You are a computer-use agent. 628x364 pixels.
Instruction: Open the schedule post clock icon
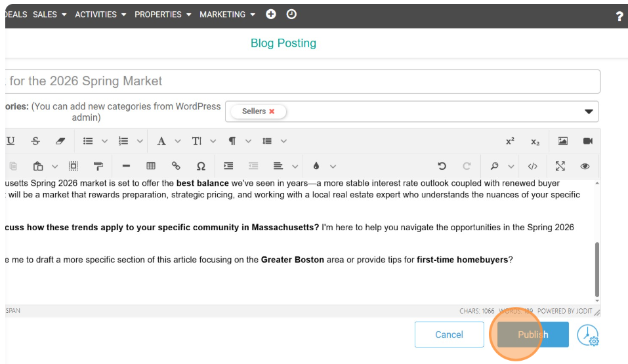pyautogui.click(x=588, y=335)
